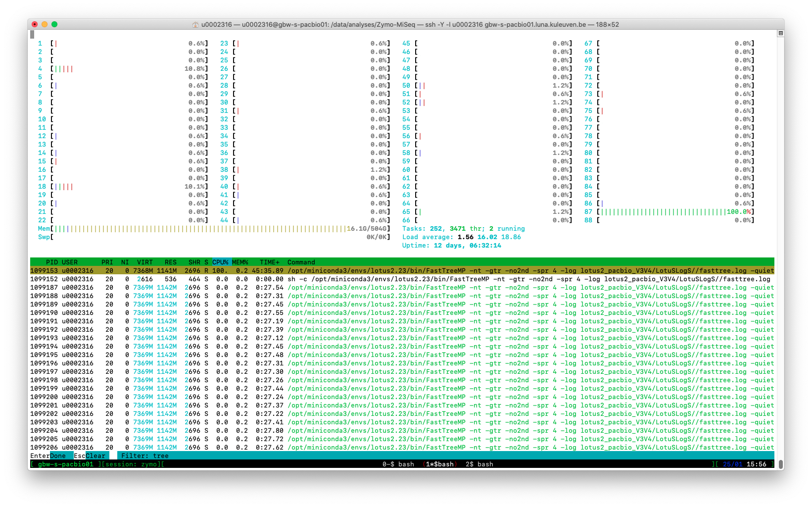The image size is (812, 507).
Task: Select the active tab '1*$bash'
Action: 439,464
